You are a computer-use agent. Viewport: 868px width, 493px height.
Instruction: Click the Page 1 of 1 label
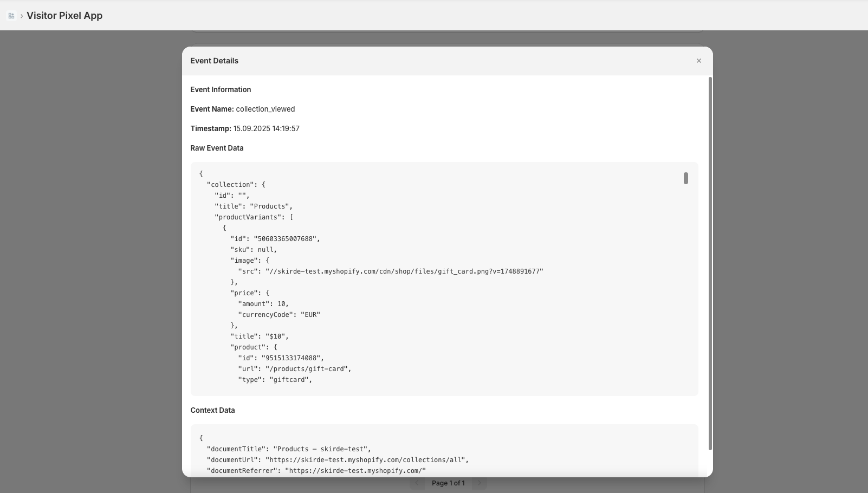pyautogui.click(x=448, y=482)
